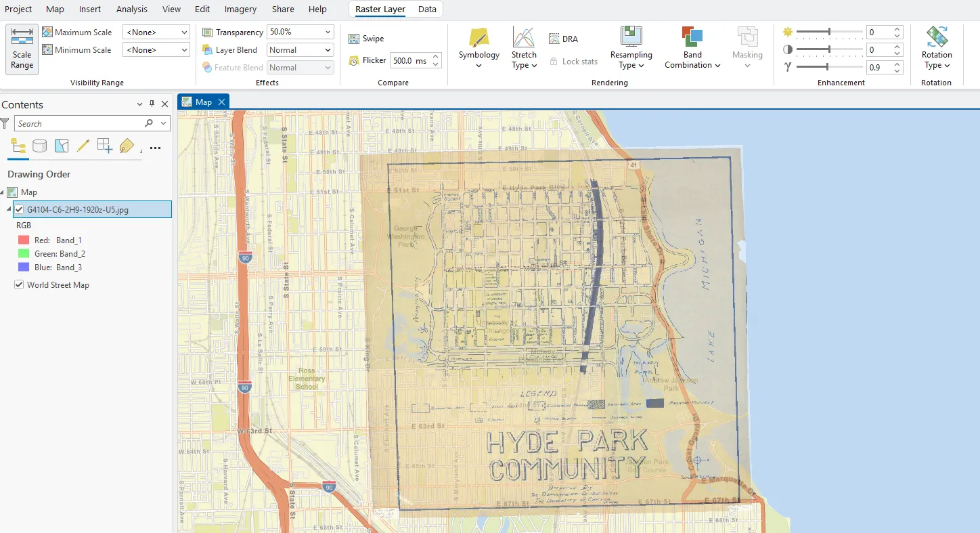Open the Band Combination menu

pyautogui.click(x=692, y=49)
